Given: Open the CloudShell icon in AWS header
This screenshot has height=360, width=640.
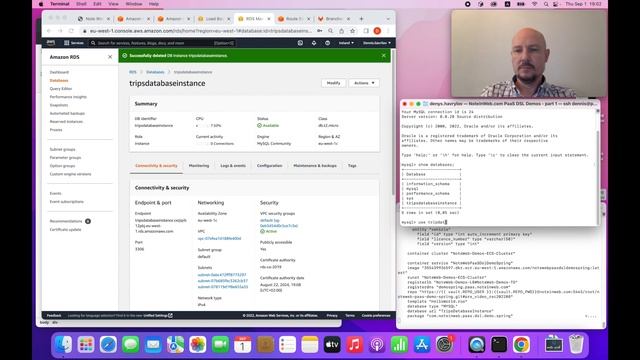Looking at the screenshot, I should (300, 43).
